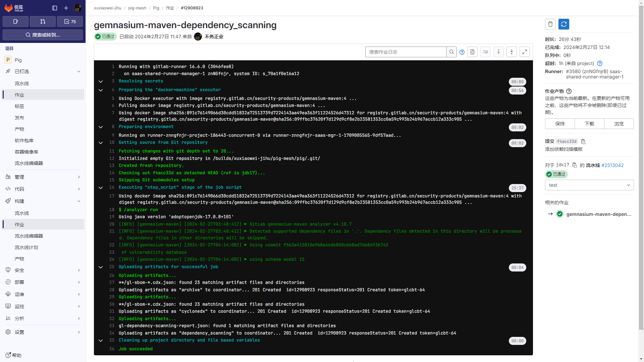The image size is (644, 362).
Task: Show the raw job log
Action: [x=472, y=52]
